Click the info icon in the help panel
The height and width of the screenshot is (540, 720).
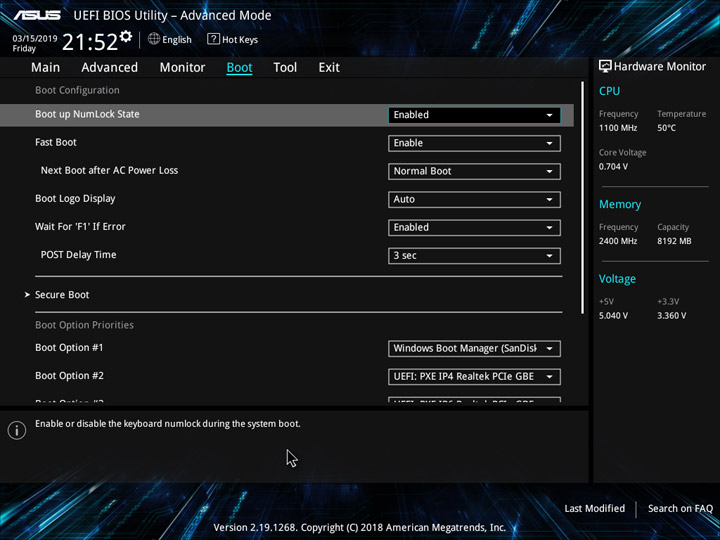tap(17, 430)
